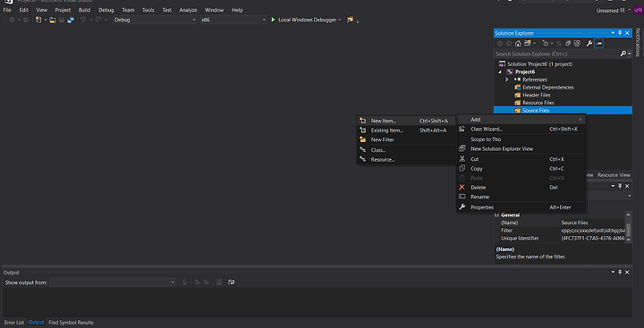Select the Solution 'Project6' tree row
The height and width of the screenshot is (328, 644).
pos(563,64)
